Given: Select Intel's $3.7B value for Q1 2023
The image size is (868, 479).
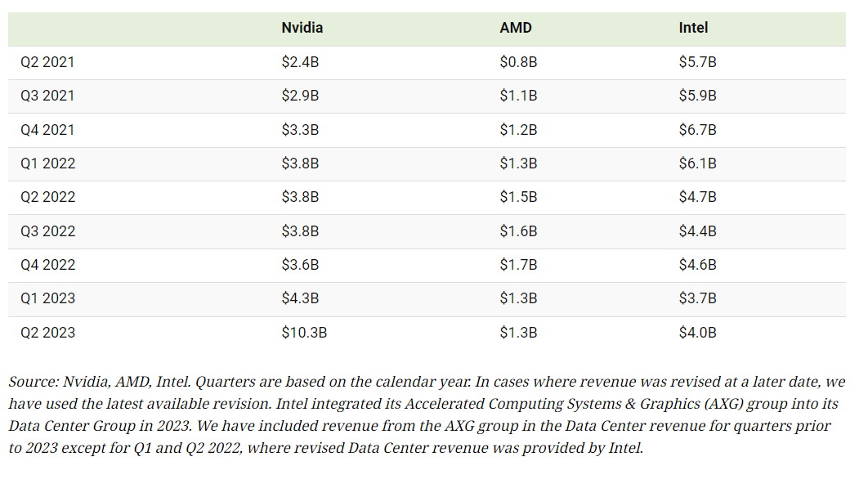Looking at the screenshot, I should pyautogui.click(x=697, y=298).
